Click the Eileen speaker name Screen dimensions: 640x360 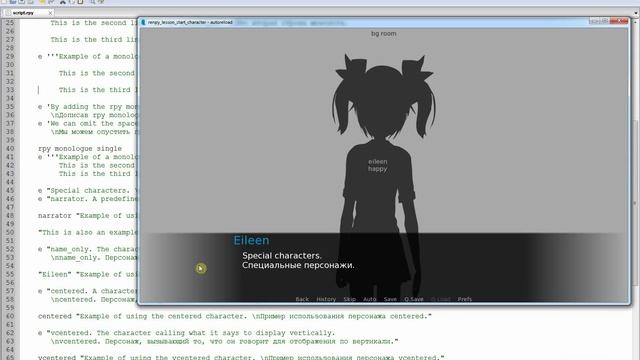click(251, 240)
